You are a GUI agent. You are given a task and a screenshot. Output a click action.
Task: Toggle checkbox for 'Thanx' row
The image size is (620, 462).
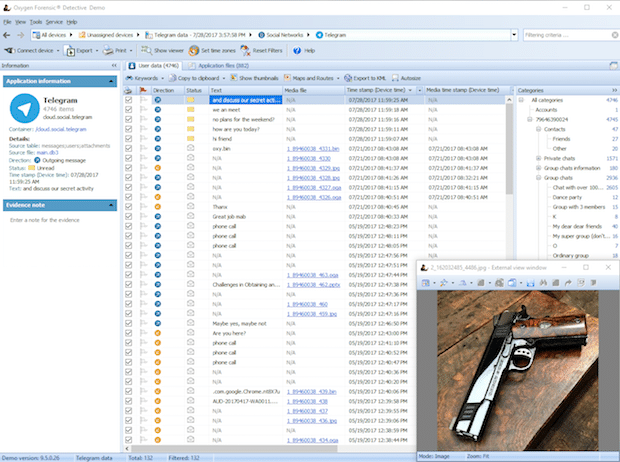click(129, 207)
